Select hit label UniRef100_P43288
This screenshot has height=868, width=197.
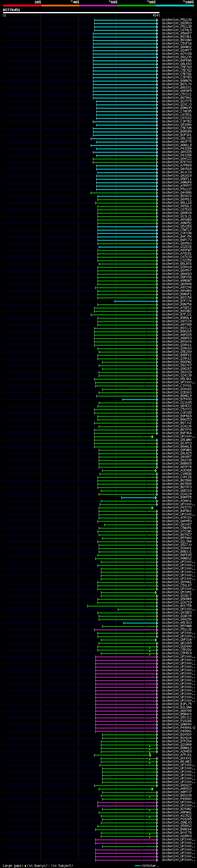(177, 155)
